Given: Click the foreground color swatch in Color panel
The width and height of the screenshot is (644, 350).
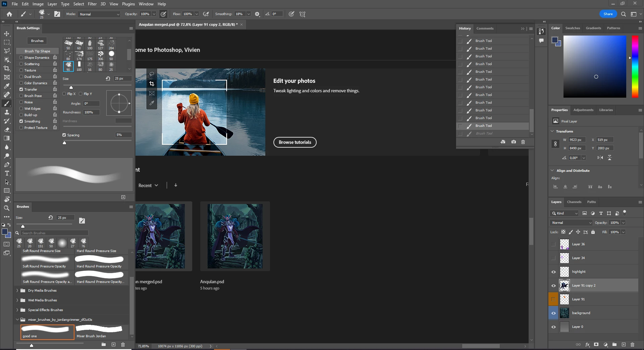Looking at the screenshot, I should 555,41.
